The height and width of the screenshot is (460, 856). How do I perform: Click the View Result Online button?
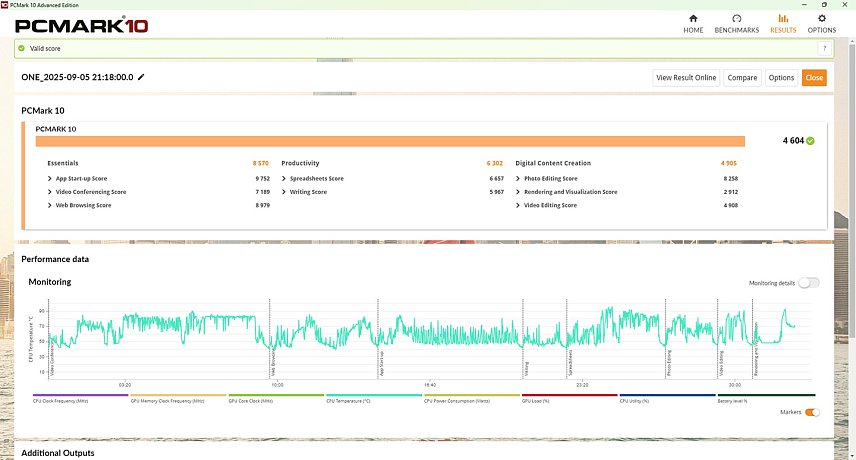click(x=686, y=77)
